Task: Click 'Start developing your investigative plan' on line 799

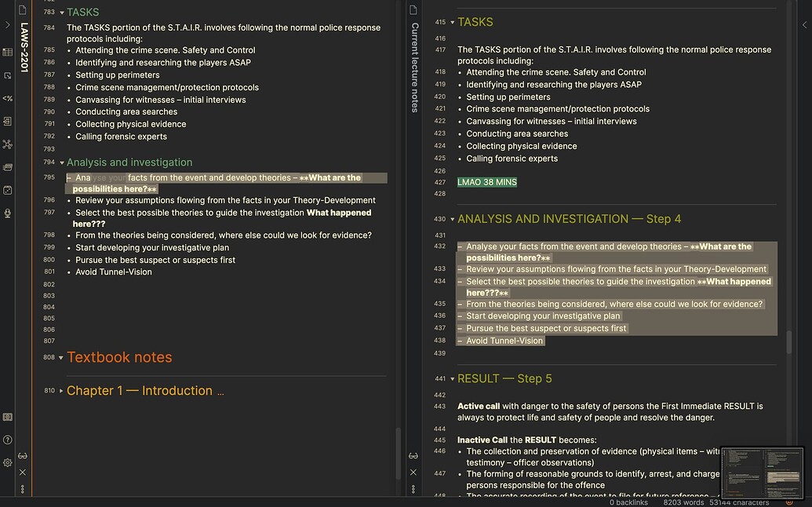Action: point(152,247)
